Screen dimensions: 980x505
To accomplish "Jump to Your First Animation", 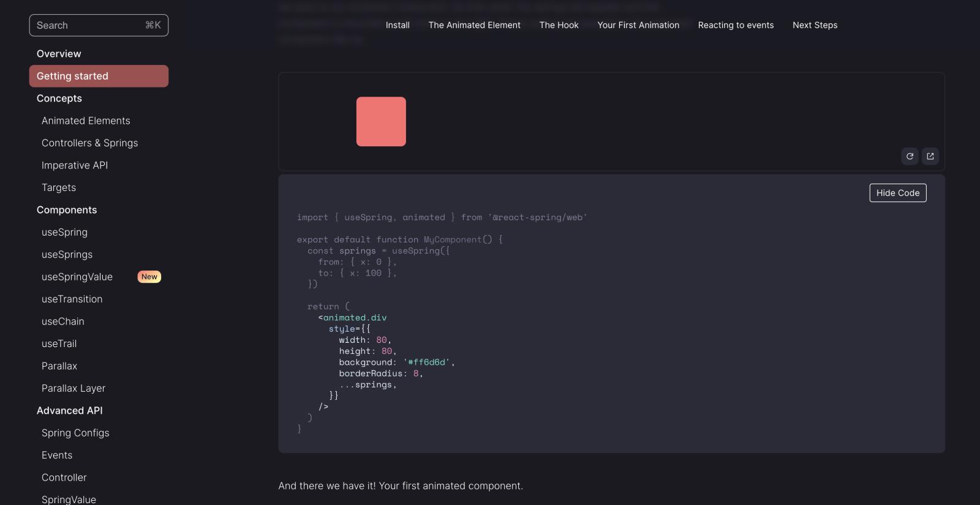I will [x=638, y=25].
